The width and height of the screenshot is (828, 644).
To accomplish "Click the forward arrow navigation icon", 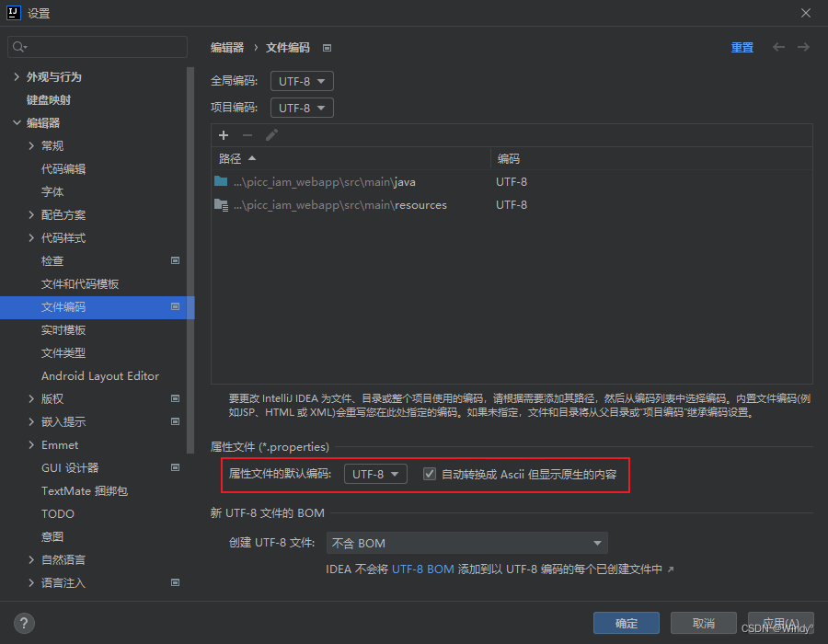I will (803, 47).
